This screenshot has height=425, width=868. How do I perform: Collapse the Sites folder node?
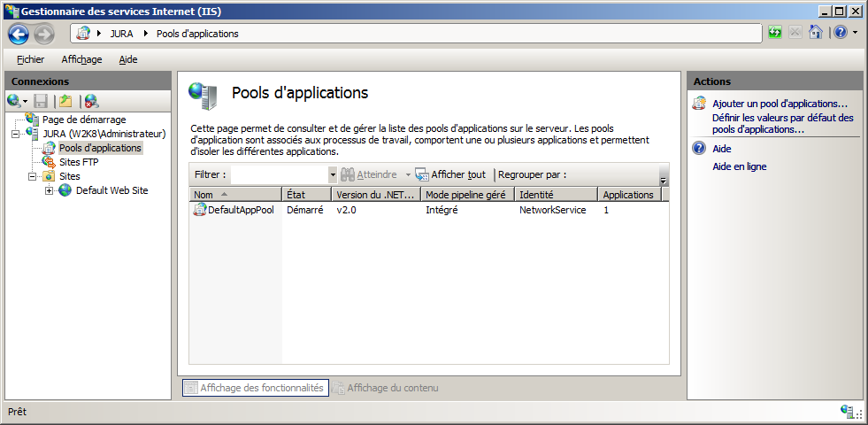33,176
